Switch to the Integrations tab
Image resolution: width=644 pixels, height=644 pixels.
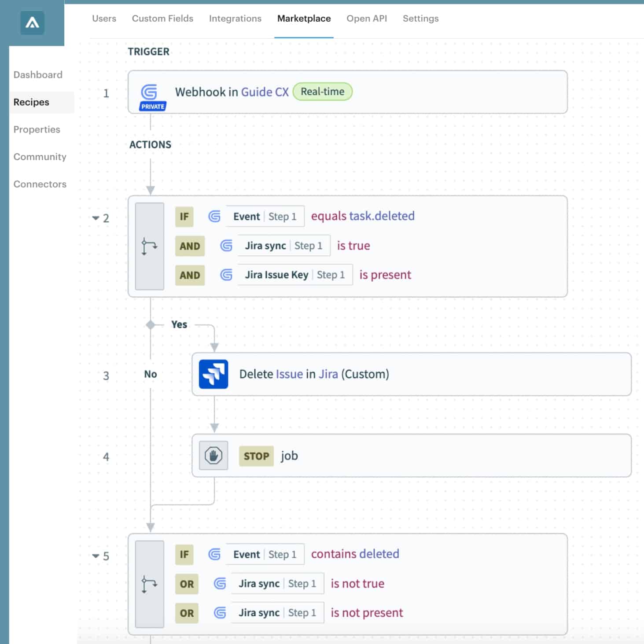[235, 18]
